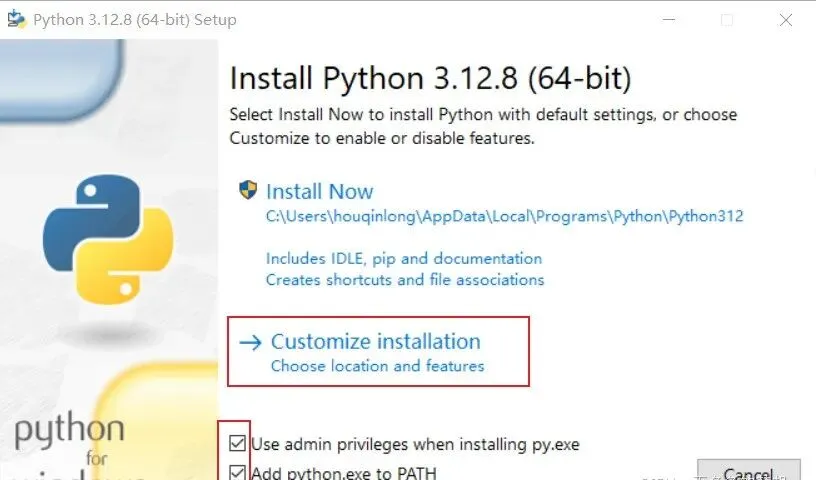The image size is (816, 480).
Task: Click the "Use admin privileges when installing py.exe" label
Action: (x=415, y=444)
